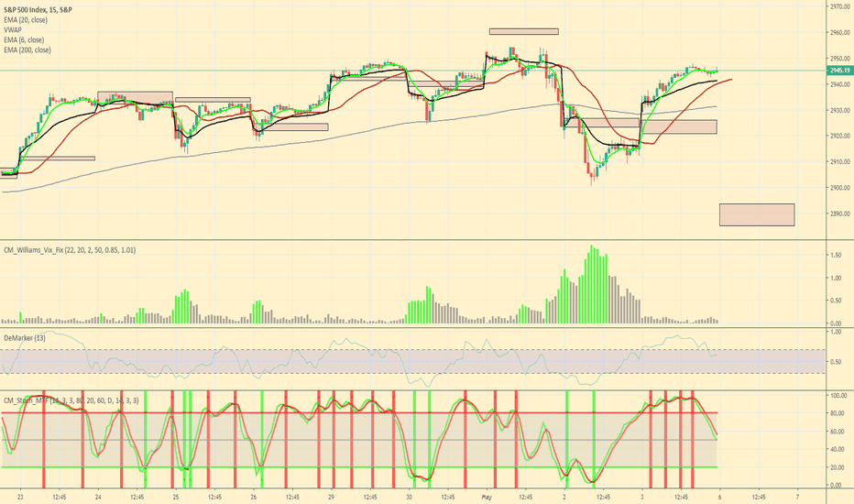Click the date 25 on time axis
Image resolution: width=854 pixels, height=504 pixels.
click(176, 497)
